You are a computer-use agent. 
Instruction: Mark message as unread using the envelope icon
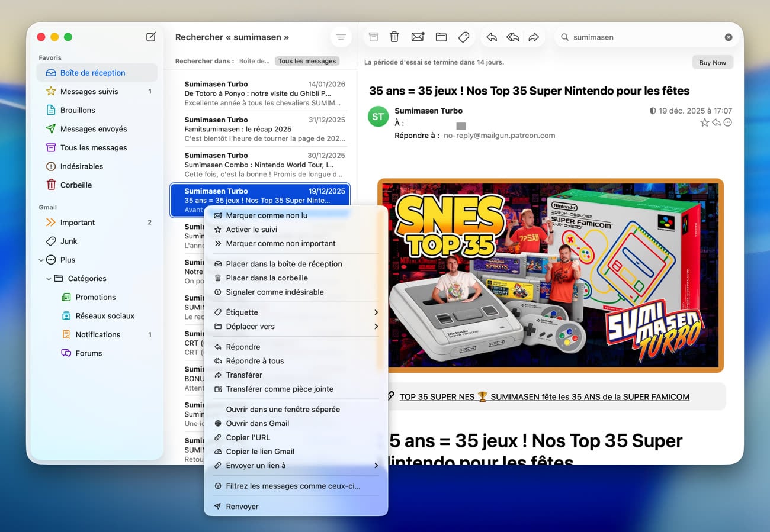[418, 37]
